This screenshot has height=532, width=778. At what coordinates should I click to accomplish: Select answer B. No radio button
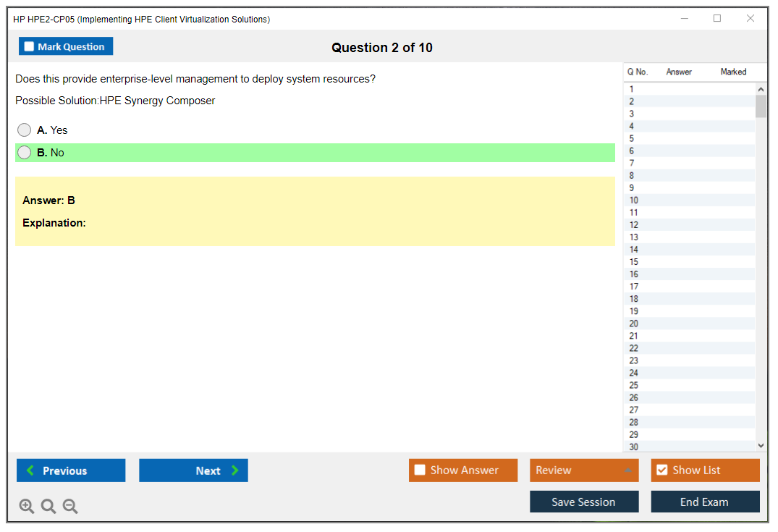point(25,153)
